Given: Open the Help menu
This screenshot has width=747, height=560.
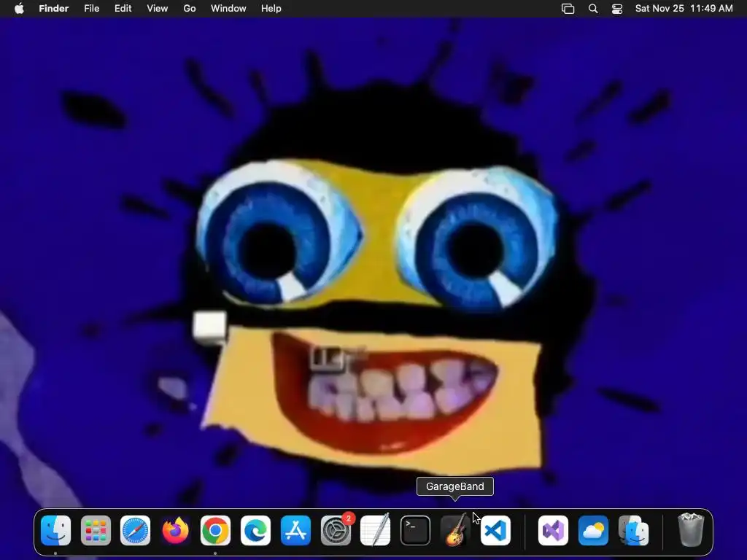Looking at the screenshot, I should (271, 8).
